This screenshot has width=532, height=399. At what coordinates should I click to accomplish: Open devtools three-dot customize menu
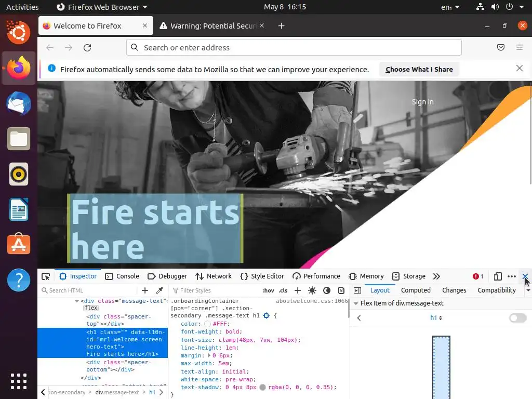[512, 276]
